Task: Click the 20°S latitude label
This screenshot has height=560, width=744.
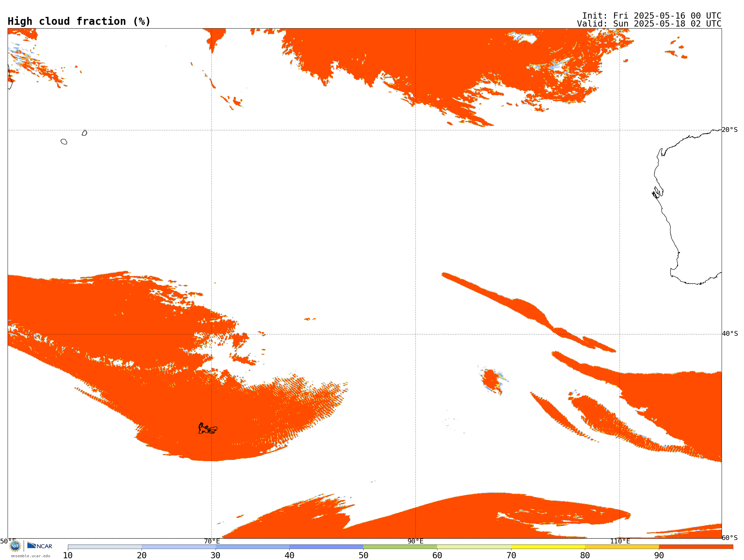Action: 730,130
